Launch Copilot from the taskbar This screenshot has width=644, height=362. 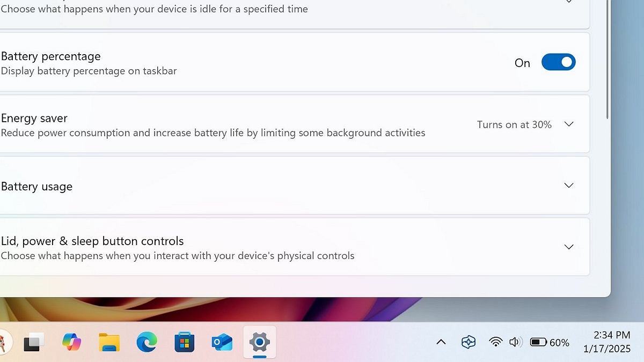pos(71,342)
